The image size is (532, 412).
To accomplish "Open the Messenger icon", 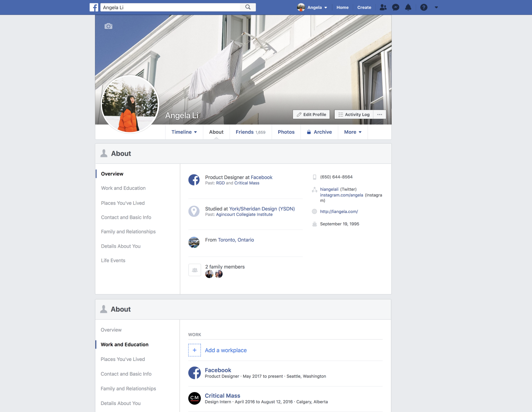I will coord(396,7).
